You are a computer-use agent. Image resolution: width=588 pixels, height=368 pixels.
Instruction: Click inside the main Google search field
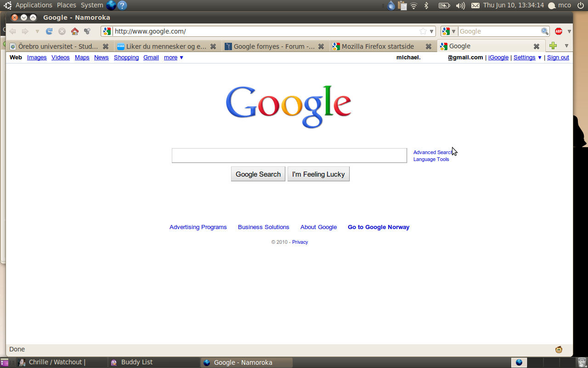click(289, 155)
